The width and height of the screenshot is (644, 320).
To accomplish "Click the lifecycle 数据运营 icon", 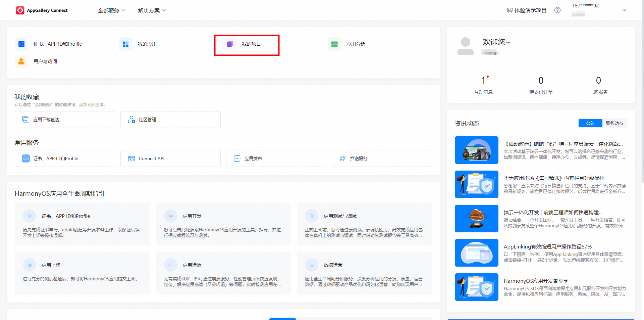I will [x=312, y=265].
